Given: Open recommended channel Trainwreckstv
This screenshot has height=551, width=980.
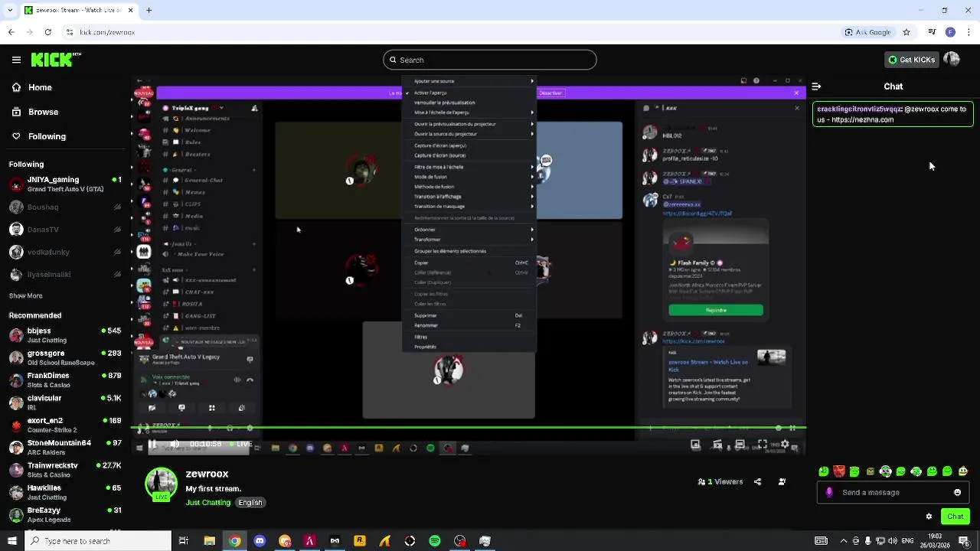Looking at the screenshot, I should [x=65, y=469].
